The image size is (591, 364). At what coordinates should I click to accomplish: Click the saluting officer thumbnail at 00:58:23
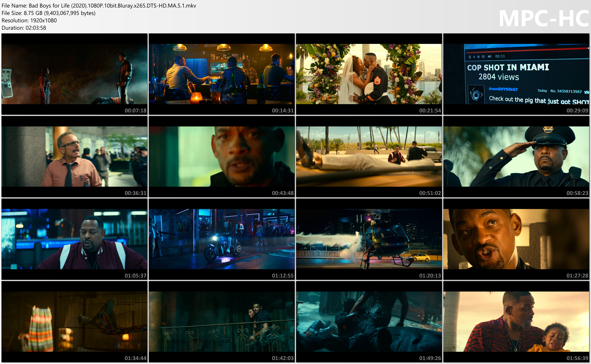coord(516,156)
